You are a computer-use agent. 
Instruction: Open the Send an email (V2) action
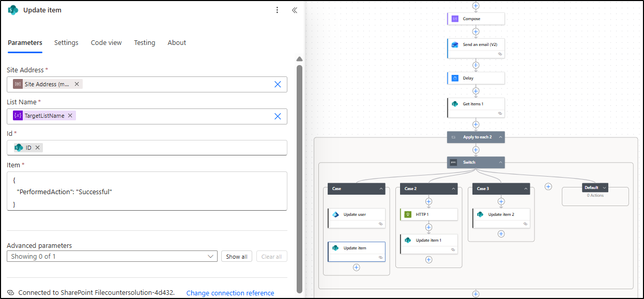click(476, 45)
